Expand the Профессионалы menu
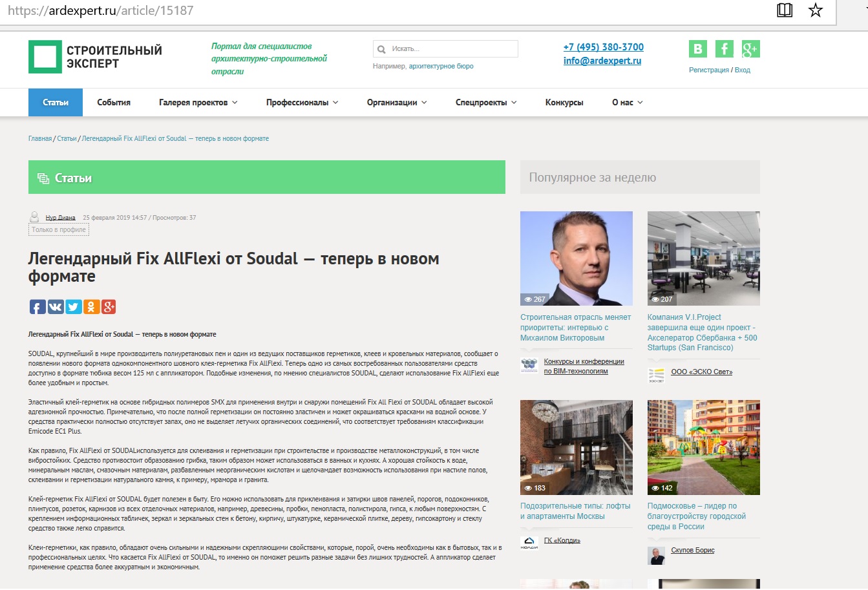Image resolution: width=868 pixels, height=590 pixels. pyautogui.click(x=302, y=103)
